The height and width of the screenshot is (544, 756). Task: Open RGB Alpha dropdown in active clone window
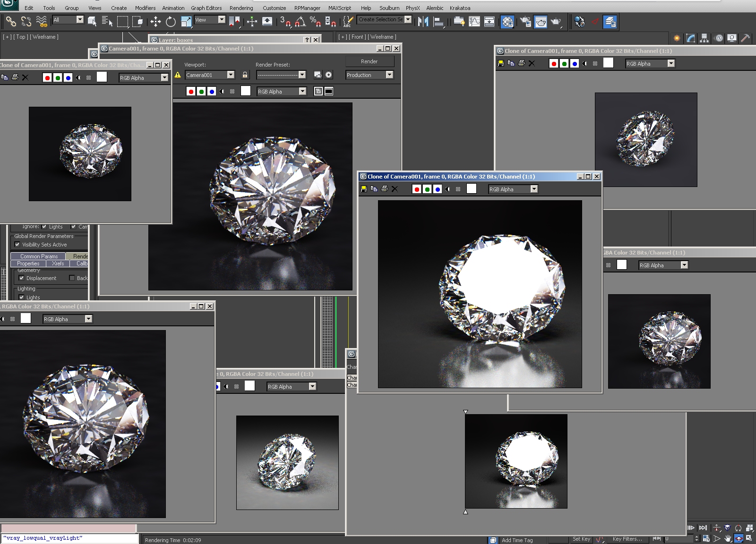[x=534, y=189]
